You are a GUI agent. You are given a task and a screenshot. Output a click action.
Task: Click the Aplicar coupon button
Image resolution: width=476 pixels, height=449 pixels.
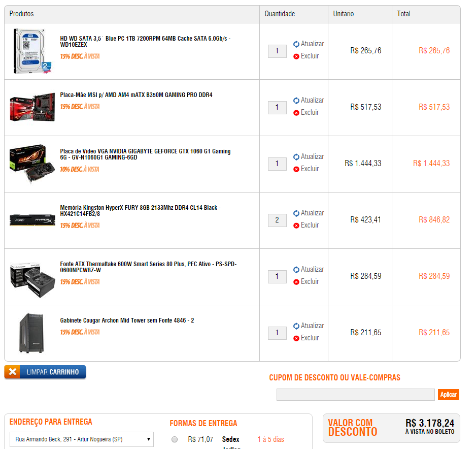point(448,395)
